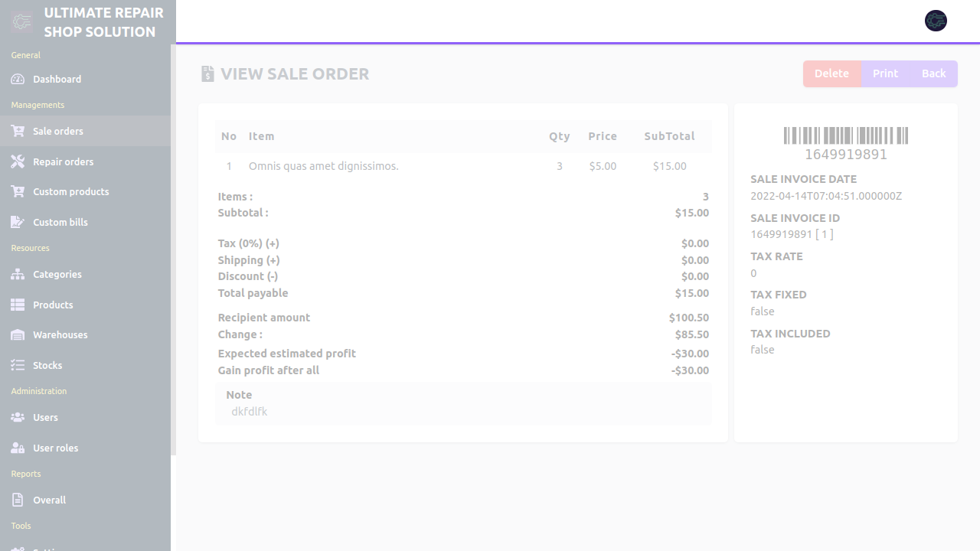The image size is (980, 551).
Task: Click the sale invoice ID number link
Action: click(x=781, y=234)
